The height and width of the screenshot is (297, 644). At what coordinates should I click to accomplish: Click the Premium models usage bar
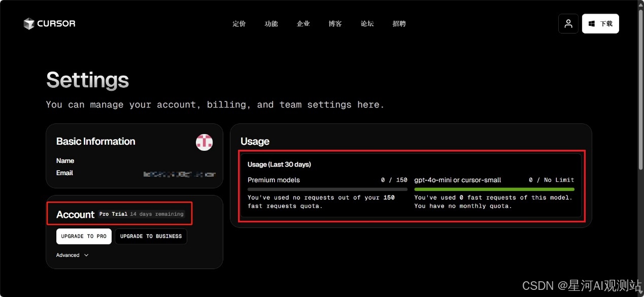click(x=327, y=189)
